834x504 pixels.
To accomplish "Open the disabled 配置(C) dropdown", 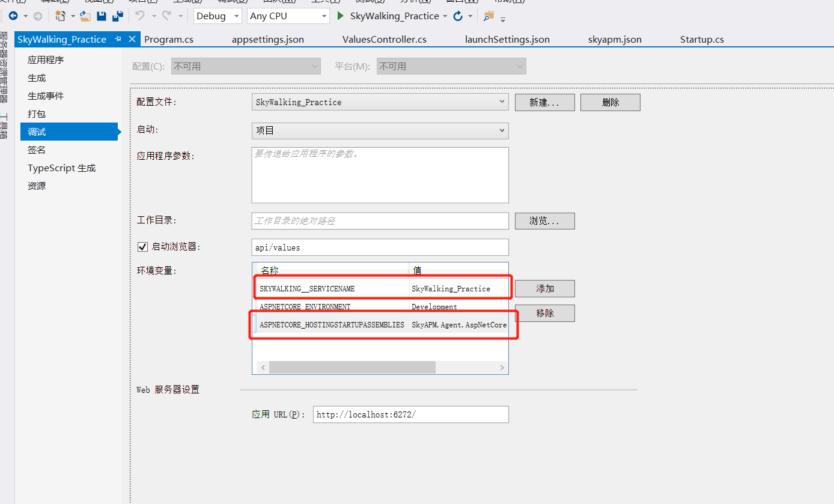I will click(x=246, y=66).
